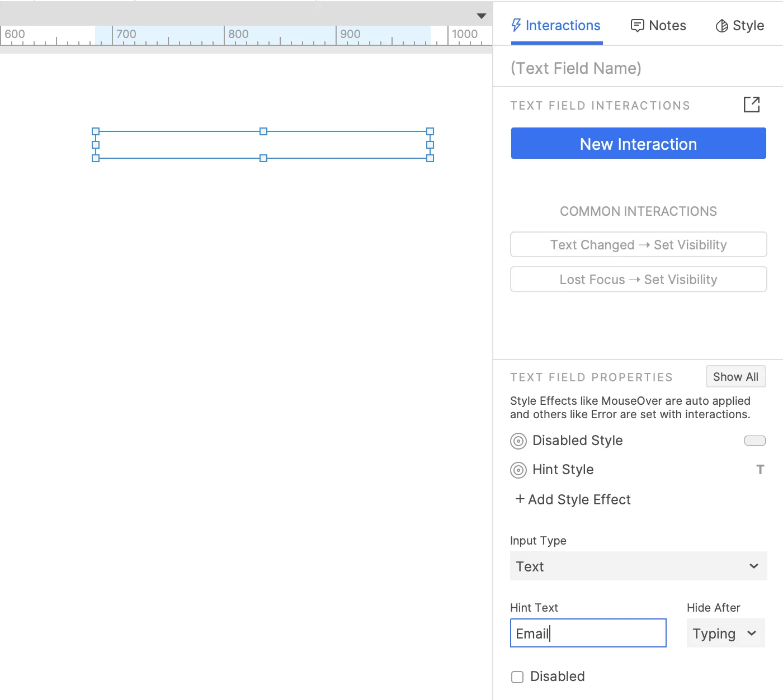Expand the Hide After Typing dropdown
This screenshot has height=700, width=783.
pyautogui.click(x=725, y=633)
